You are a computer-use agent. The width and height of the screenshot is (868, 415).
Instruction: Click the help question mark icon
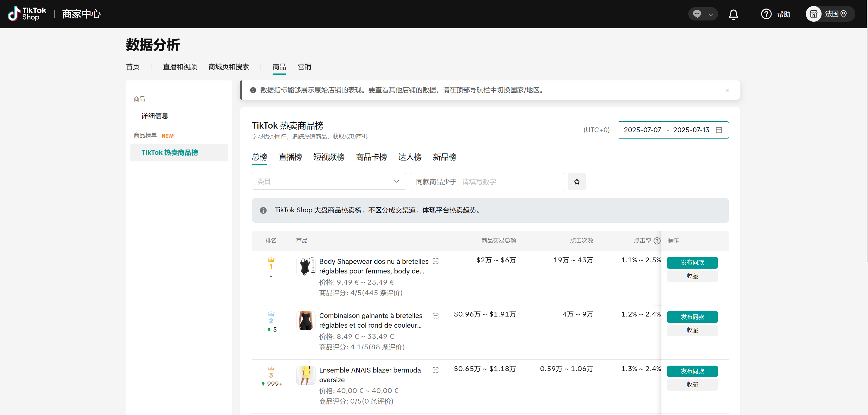click(766, 14)
